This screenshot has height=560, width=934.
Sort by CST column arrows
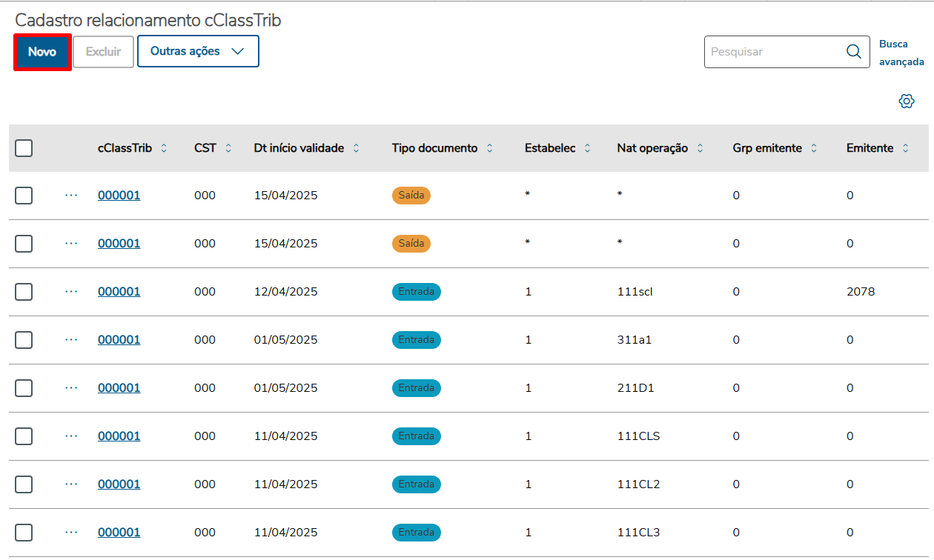(x=228, y=148)
